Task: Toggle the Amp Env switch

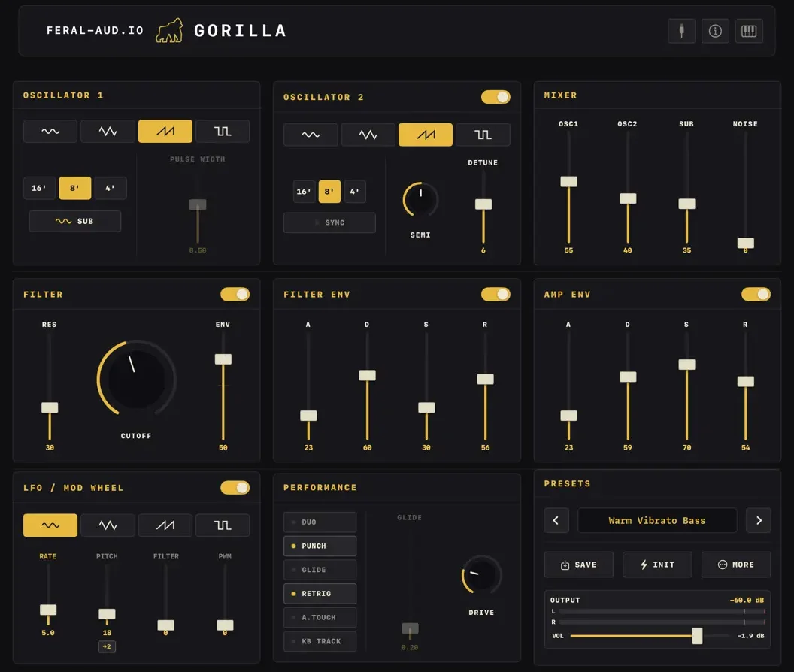Action: click(756, 294)
